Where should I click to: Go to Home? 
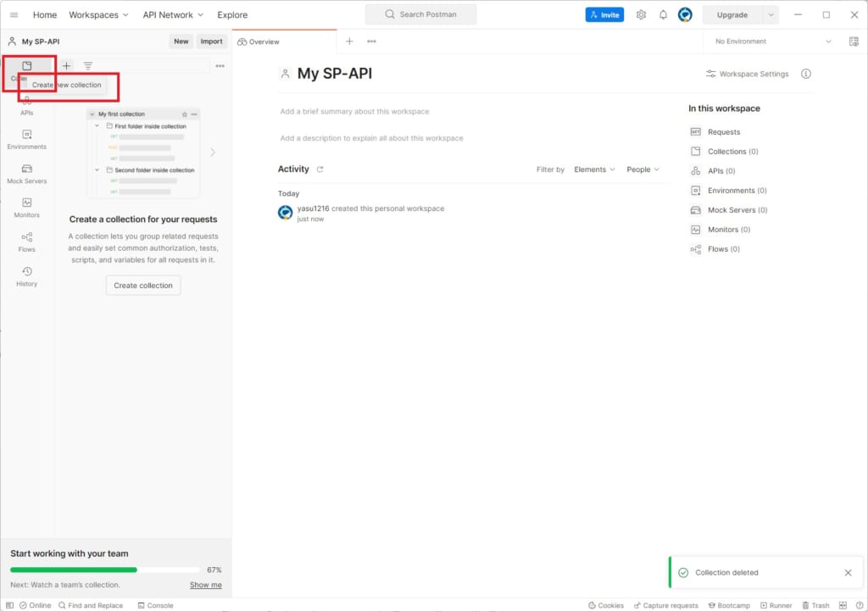(x=45, y=15)
